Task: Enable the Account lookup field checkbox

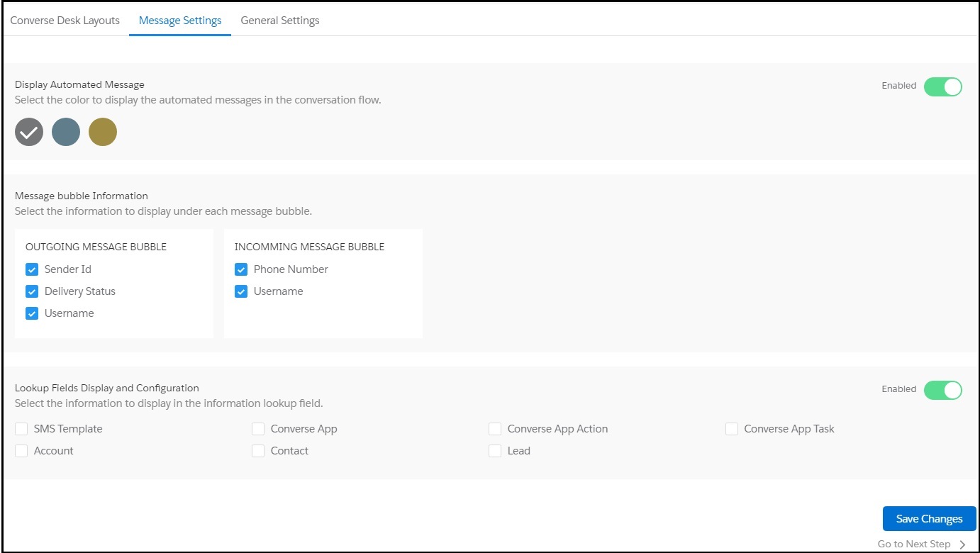Action: [21, 451]
